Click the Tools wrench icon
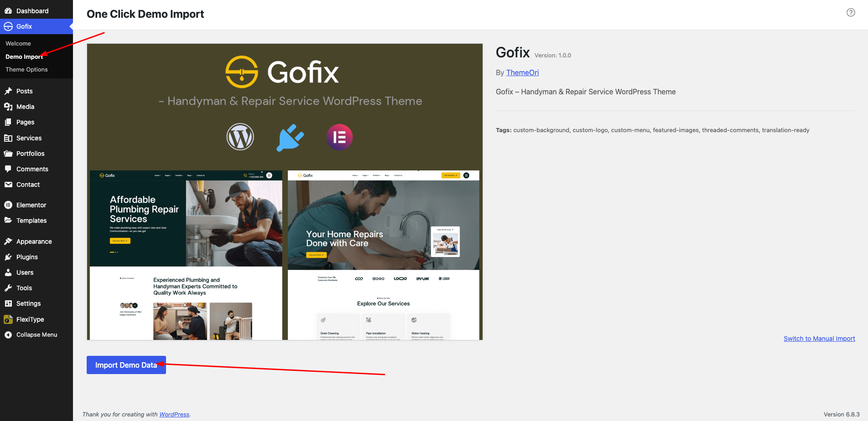This screenshot has width=868, height=421. (x=8, y=288)
